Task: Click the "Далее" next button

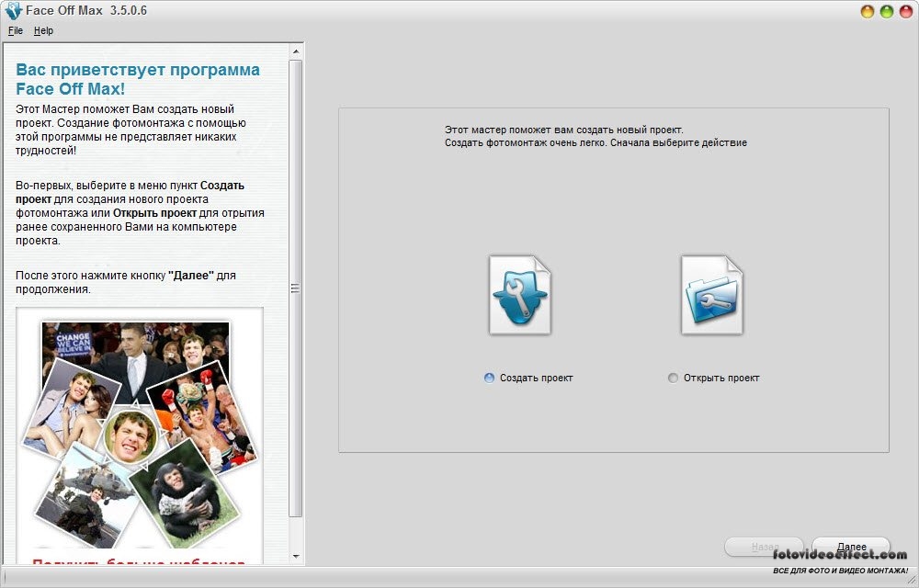Action: tap(851, 547)
